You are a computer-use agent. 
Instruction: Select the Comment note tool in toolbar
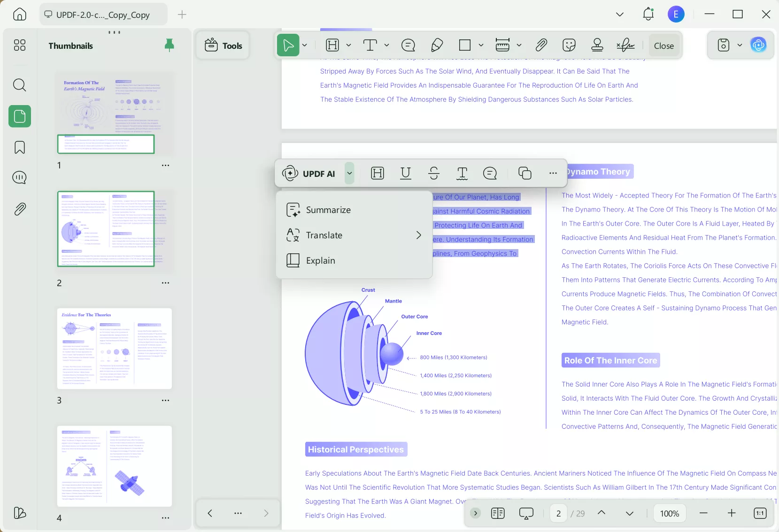click(409, 46)
